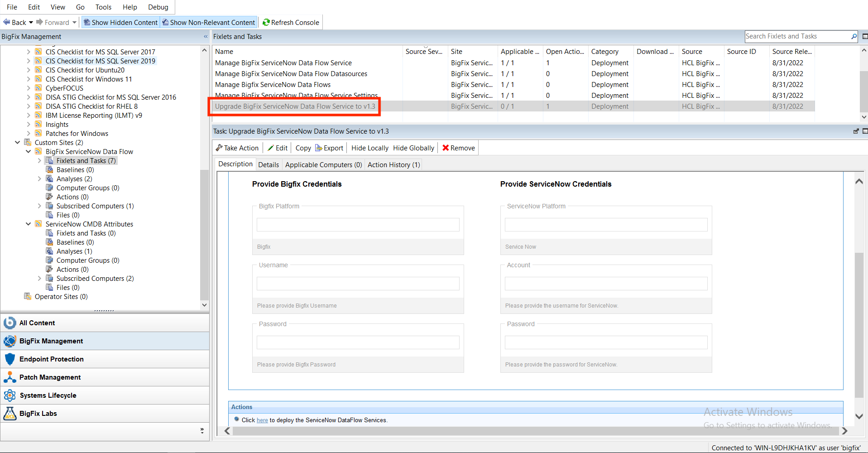This screenshot has height=453, width=868.
Task: Click the Files (0) icon under ServiceNow CMDB Attributes
Action: pos(49,288)
